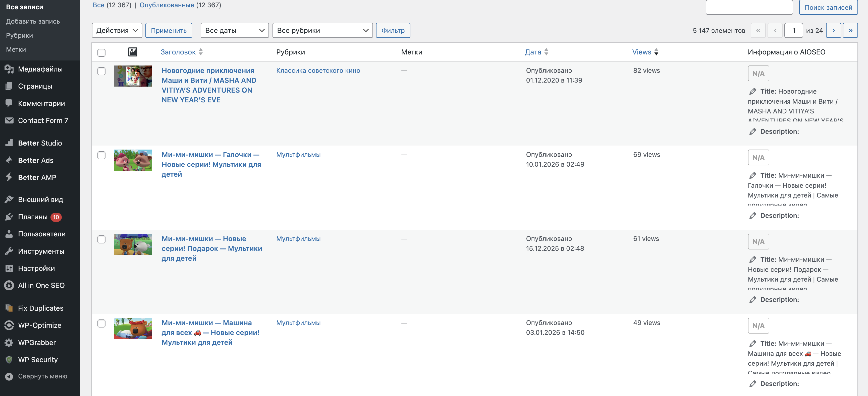Expand the Все даты dropdown
The height and width of the screenshot is (396, 868).
tap(234, 30)
